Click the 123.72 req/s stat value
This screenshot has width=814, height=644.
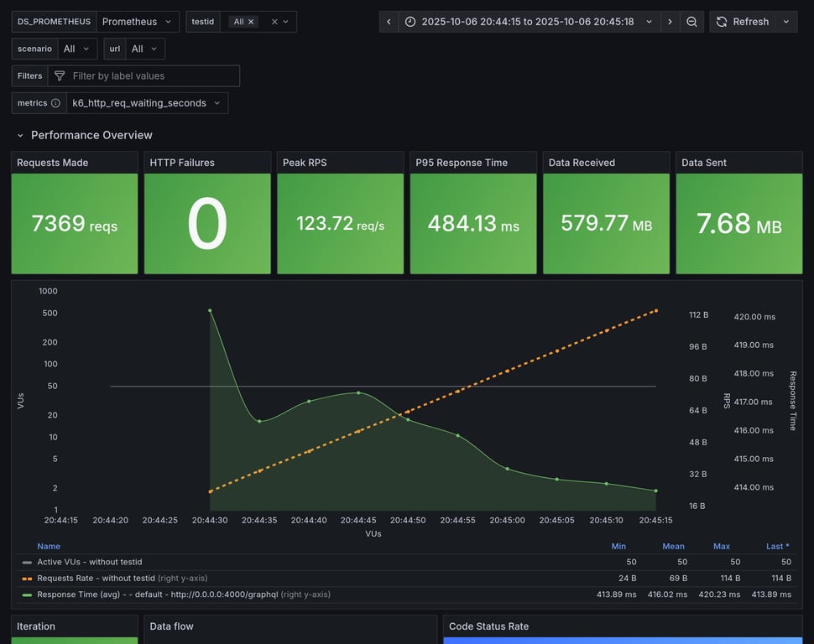341,224
